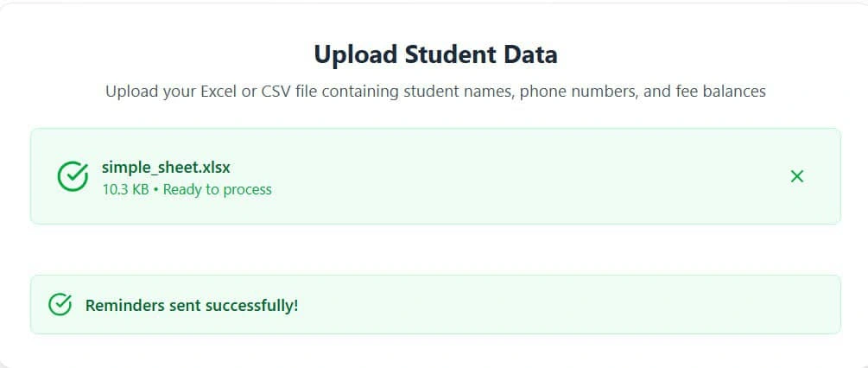This screenshot has width=868, height=368.
Task: Click the Ready to process status
Action: tap(218, 189)
